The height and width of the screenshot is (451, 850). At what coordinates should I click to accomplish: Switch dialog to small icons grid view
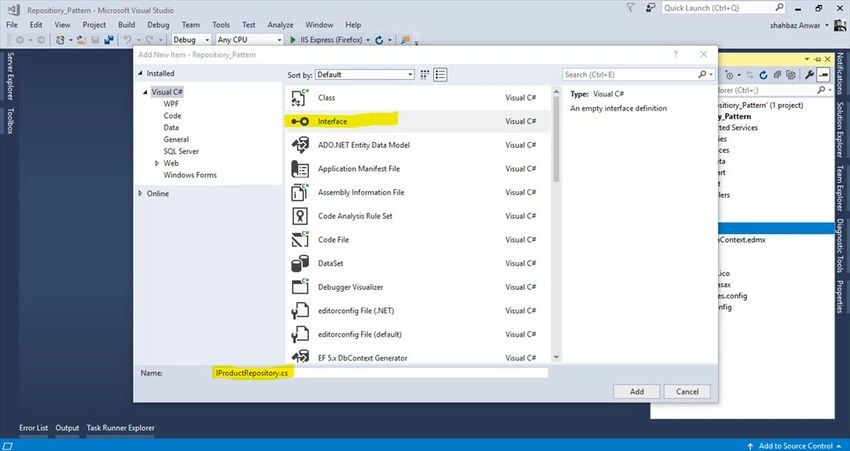point(425,75)
